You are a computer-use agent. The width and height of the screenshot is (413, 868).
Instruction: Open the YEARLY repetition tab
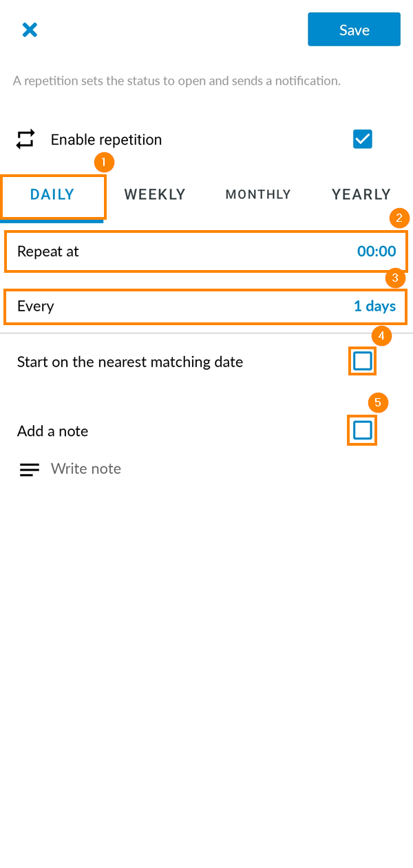tap(361, 194)
